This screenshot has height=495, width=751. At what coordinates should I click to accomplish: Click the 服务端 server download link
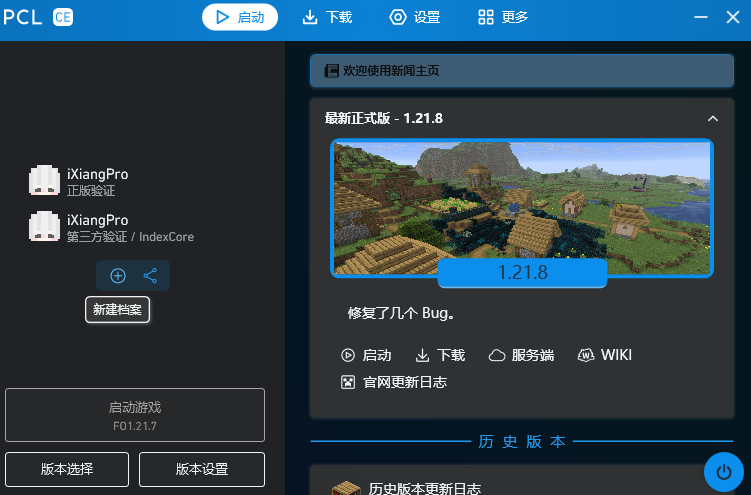click(521, 355)
